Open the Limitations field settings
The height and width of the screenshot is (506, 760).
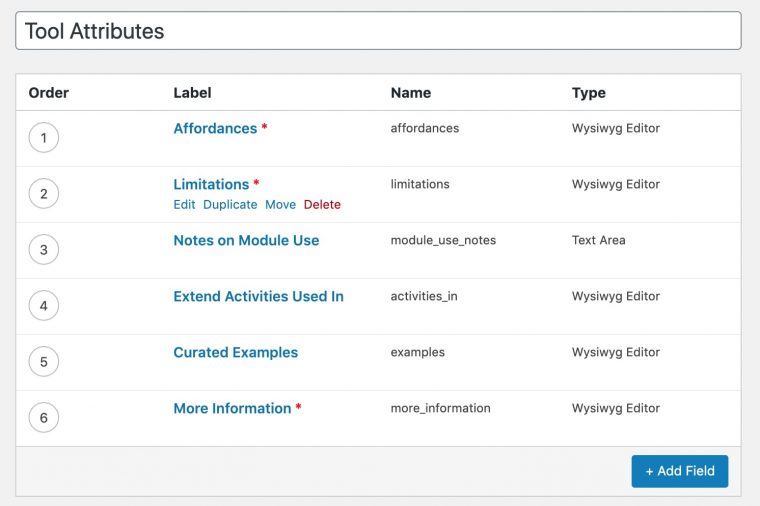click(211, 184)
